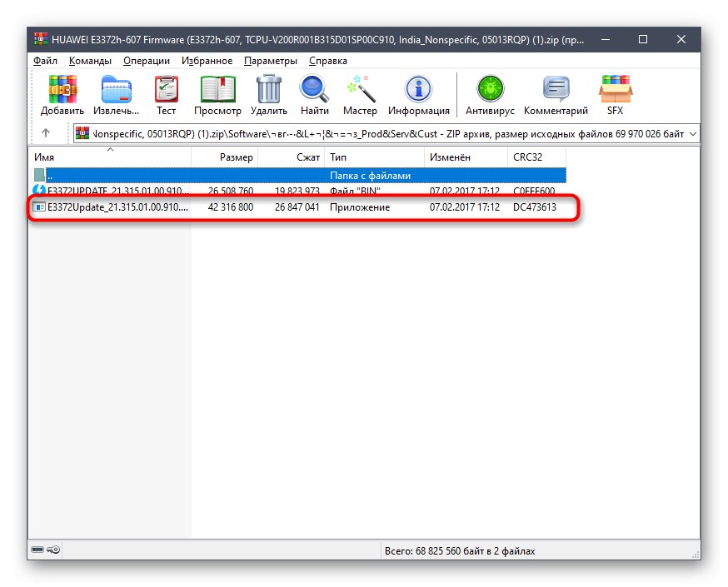The height and width of the screenshot is (587, 728).
Task: Open the Просмотр (View) toolbar icon
Action: 217,89
